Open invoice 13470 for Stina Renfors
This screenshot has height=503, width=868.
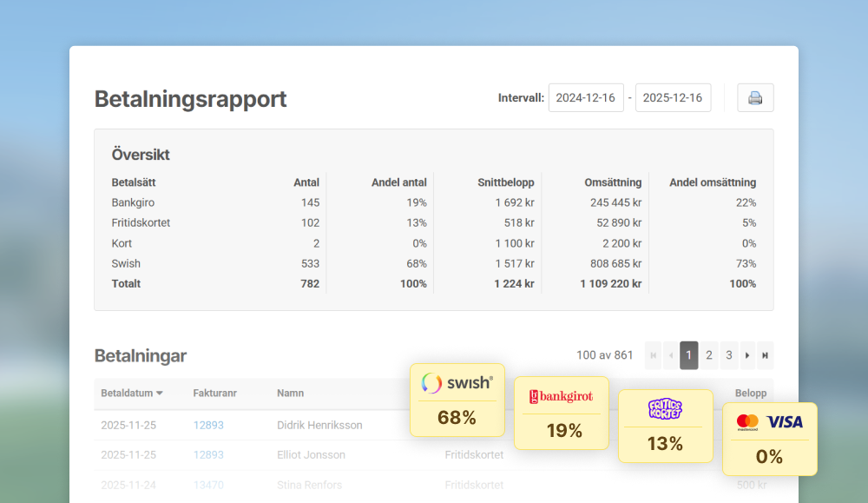(x=208, y=485)
